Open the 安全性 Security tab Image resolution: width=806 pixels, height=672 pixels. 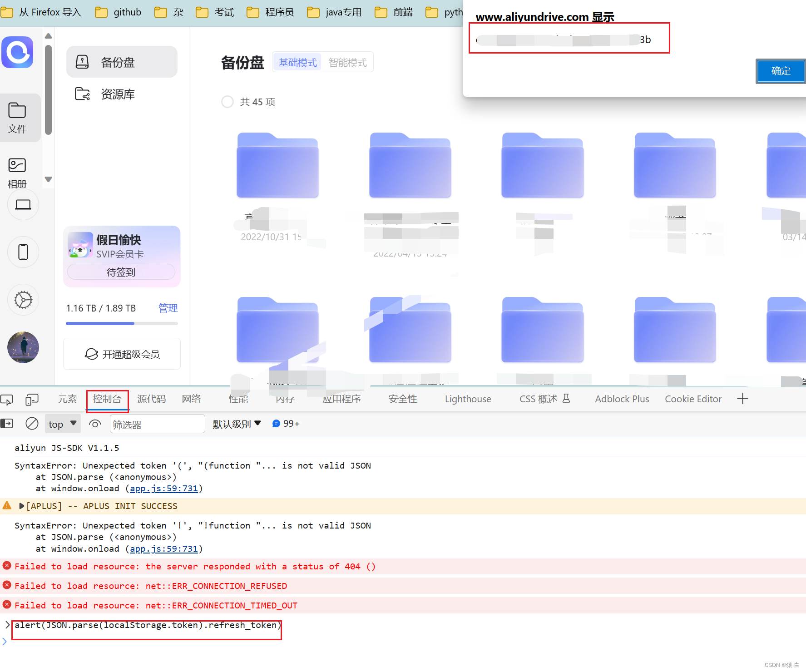(x=402, y=399)
